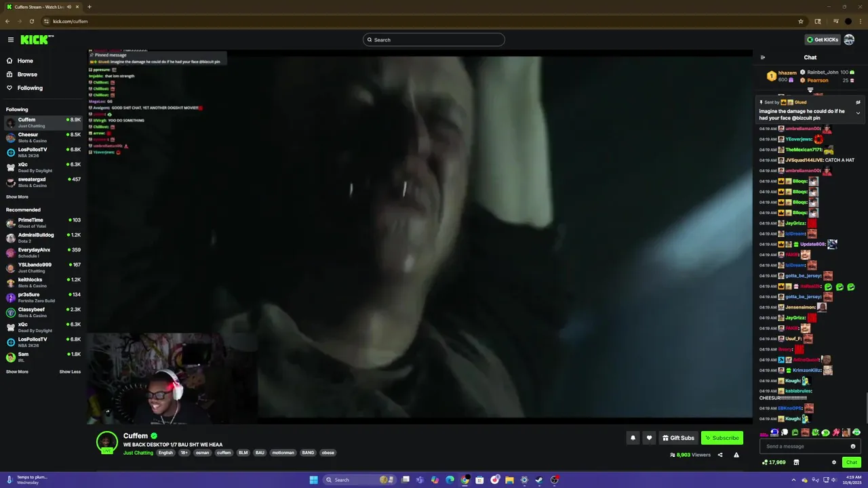Open the Kick hamburger menu

point(11,39)
